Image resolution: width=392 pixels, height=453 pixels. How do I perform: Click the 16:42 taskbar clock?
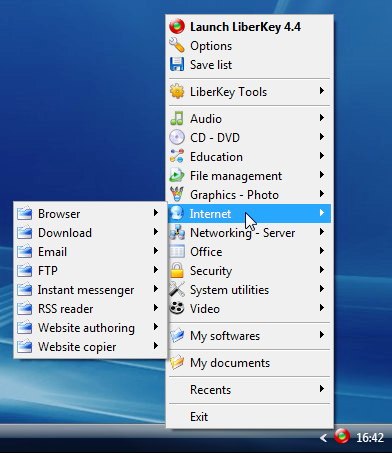pyautogui.click(x=370, y=437)
